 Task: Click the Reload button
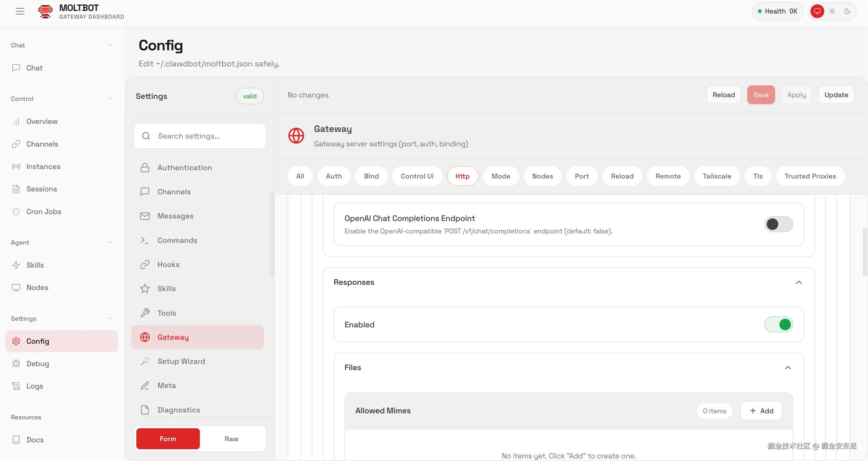pyautogui.click(x=723, y=95)
